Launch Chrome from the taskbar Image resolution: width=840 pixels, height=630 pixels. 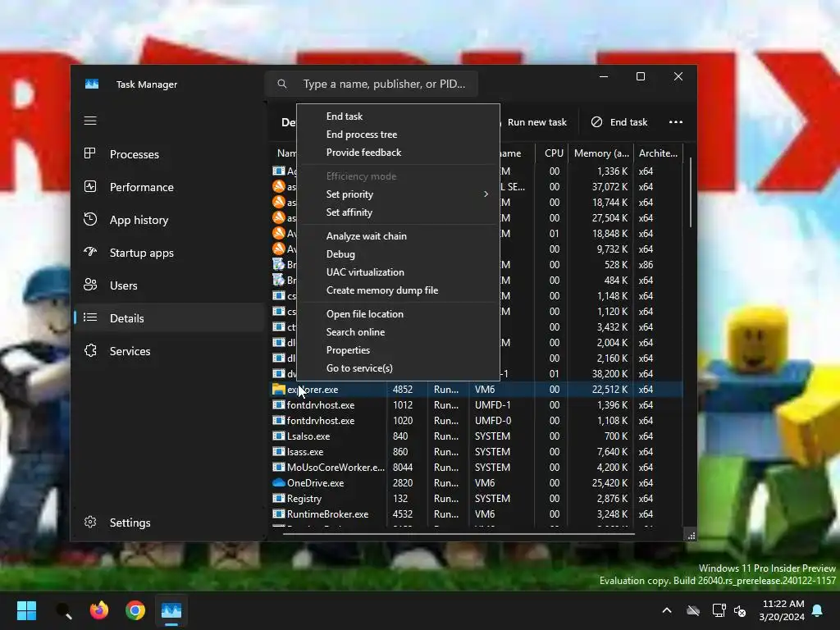coord(135,610)
